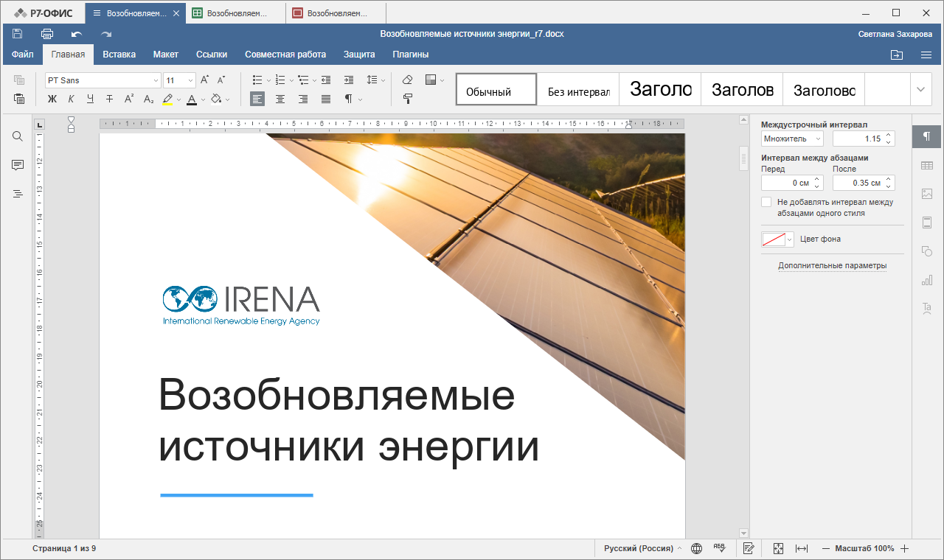This screenshot has width=944, height=560.
Task: Click the 'Дополнительные параметры' link
Action: pos(832,266)
